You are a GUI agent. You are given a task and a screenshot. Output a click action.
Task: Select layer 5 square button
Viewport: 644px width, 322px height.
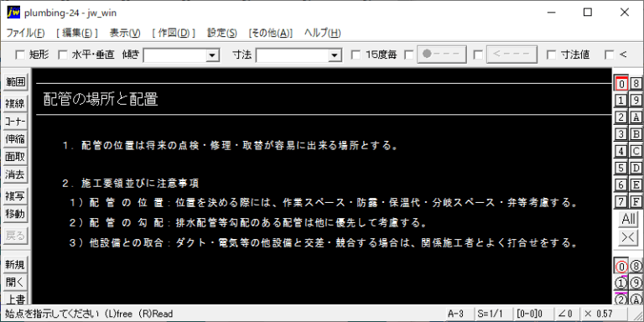(621, 168)
